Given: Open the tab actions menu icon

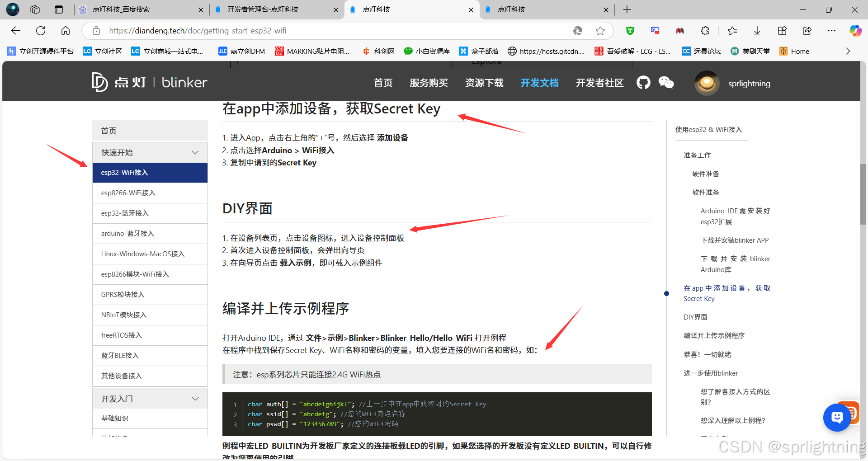Looking at the screenshot, I should (x=59, y=9).
